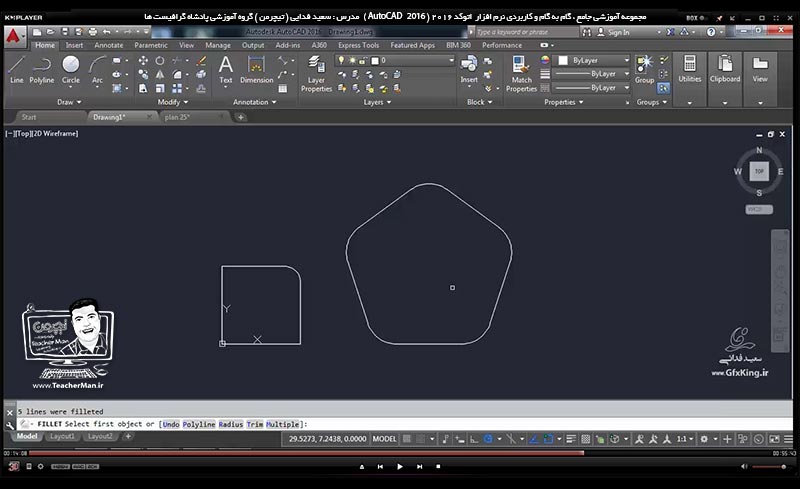This screenshot has height=489, width=800.
Task: Click the Stretch tool icon
Action: pos(143,88)
